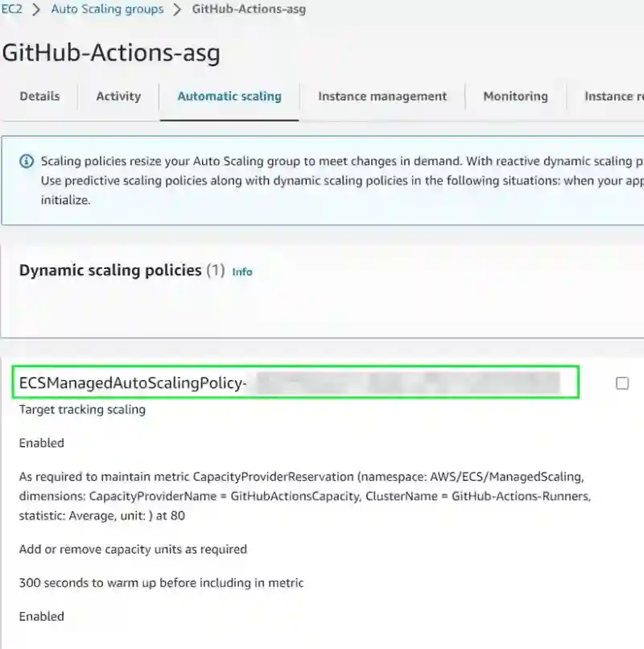Open the Activity tab
The width and height of the screenshot is (644, 649).
click(x=118, y=96)
